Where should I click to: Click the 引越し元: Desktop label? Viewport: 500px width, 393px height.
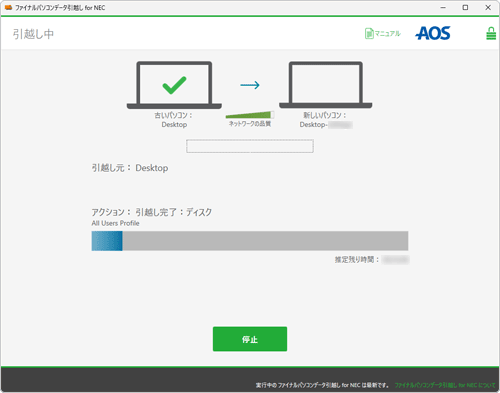tap(130, 168)
